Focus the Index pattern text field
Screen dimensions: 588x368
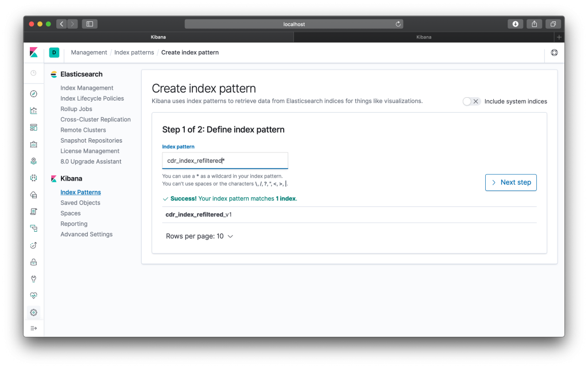pyautogui.click(x=225, y=161)
